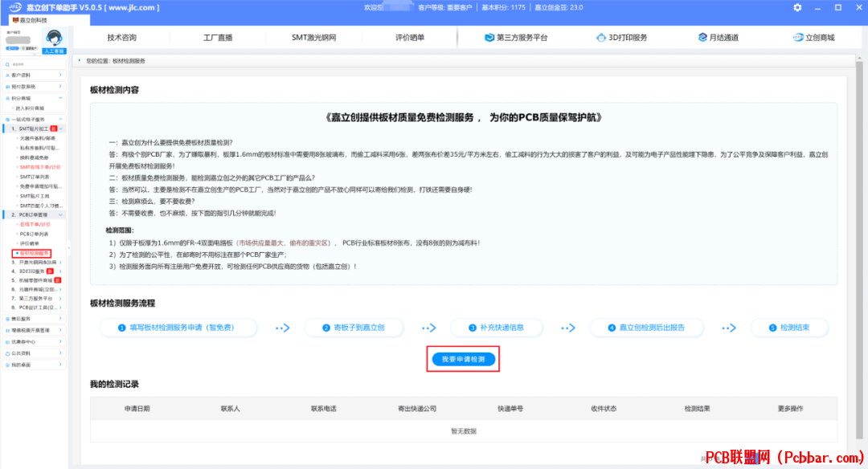Expand the 开激光钢网&治具 group chevron
Screen dimensions: 868x469
pos(60,262)
